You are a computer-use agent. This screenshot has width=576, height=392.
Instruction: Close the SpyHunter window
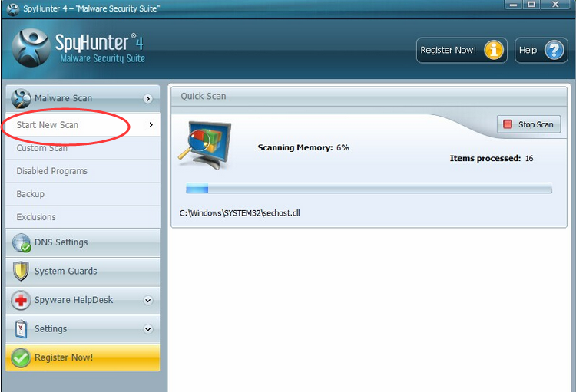555,5
